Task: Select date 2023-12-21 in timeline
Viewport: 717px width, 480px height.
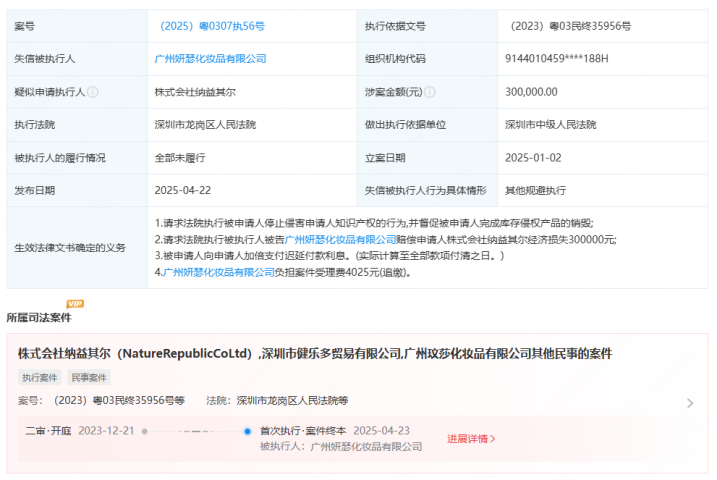Action: click(x=106, y=431)
